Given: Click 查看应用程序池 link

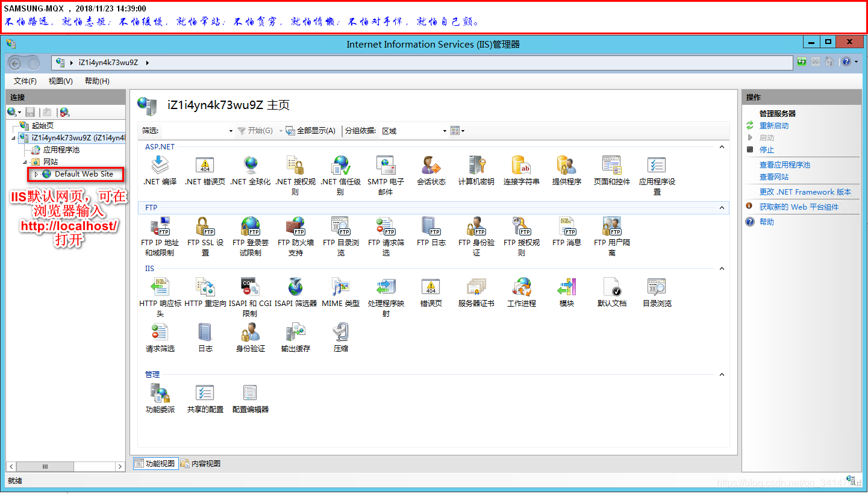Looking at the screenshot, I should pyautogui.click(x=785, y=165).
